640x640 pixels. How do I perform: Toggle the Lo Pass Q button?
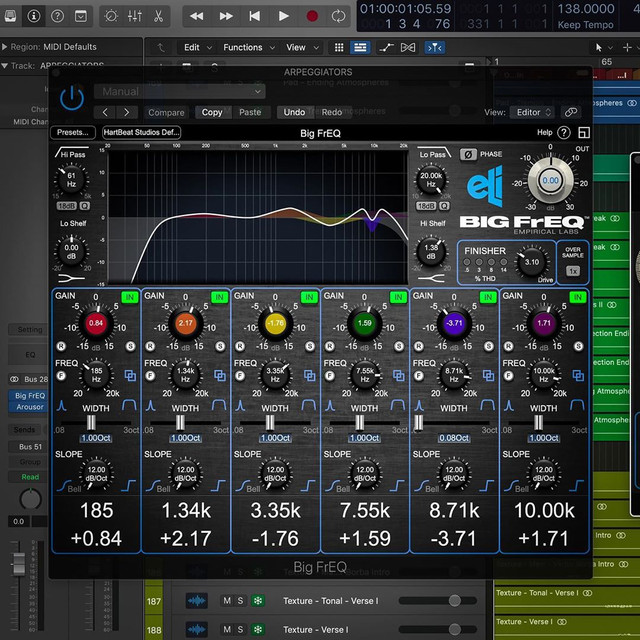tap(444, 206)
